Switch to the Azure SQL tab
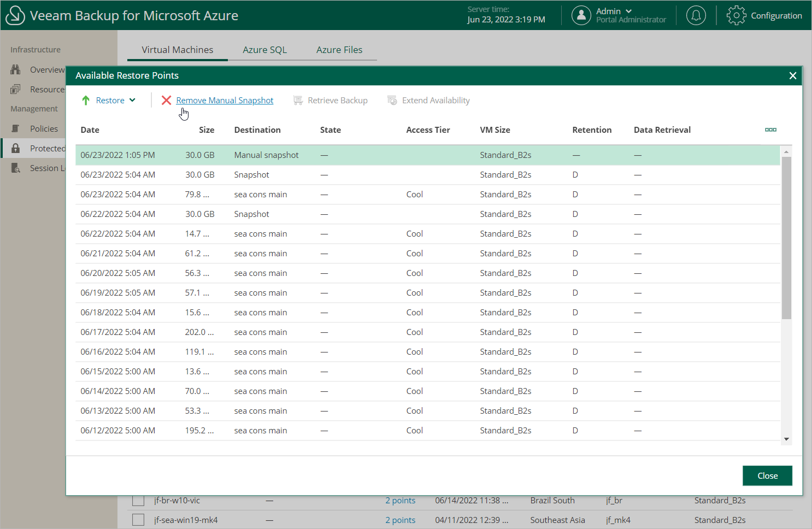 pyautogui.click(x=264, y=50)
